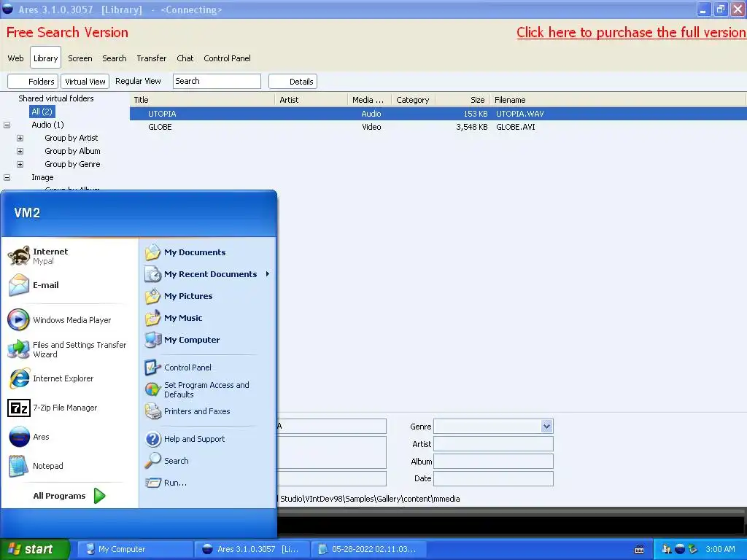The height and width of the screenshot is (560, 747).
Task: Select the Library tab
Action: tap(45, 58)
